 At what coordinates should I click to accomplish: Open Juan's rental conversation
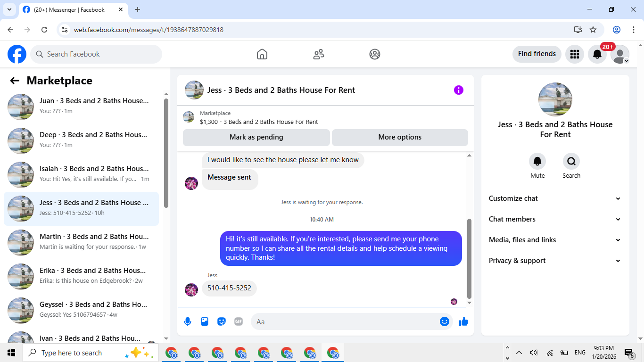click(x=81, y=107)
